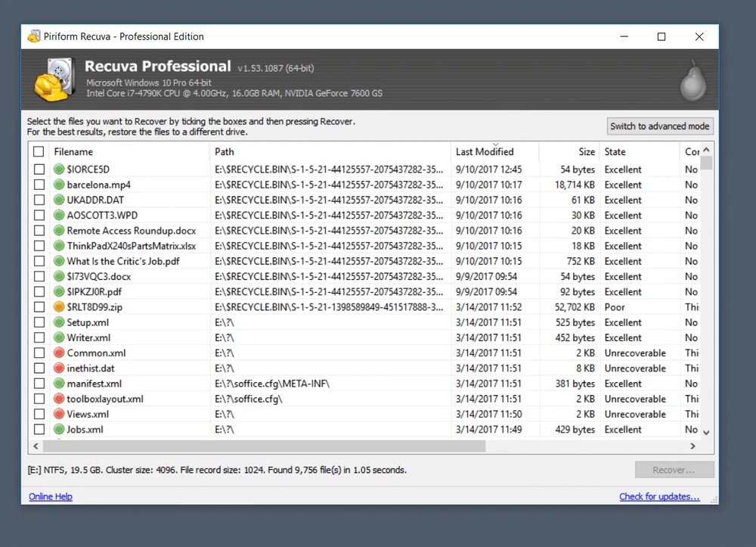This screenshot has height=547, width=756.
Task: Click the red status icon for inethist.dat
Action: pos(59,368)
